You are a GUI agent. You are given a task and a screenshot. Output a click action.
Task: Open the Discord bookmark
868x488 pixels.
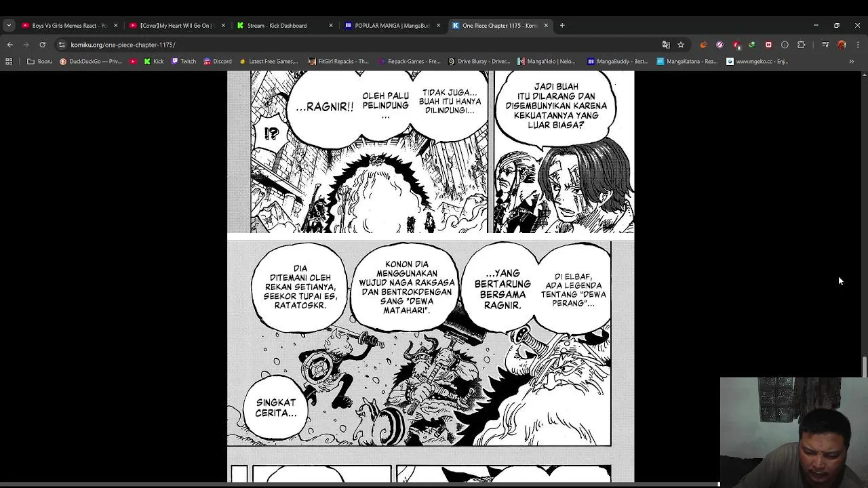[x=217, y=61]
